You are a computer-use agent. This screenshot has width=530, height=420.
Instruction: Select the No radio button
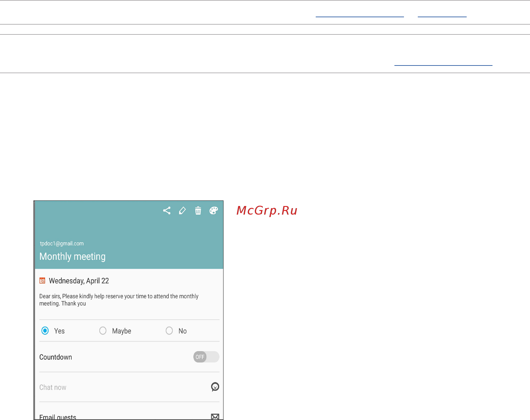[169, 331]
